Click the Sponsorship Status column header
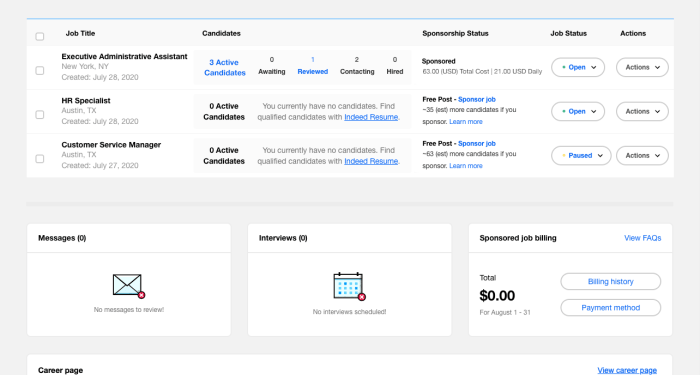Image resolution: width=700 pixels, height=375 pixels. [455, 33]
